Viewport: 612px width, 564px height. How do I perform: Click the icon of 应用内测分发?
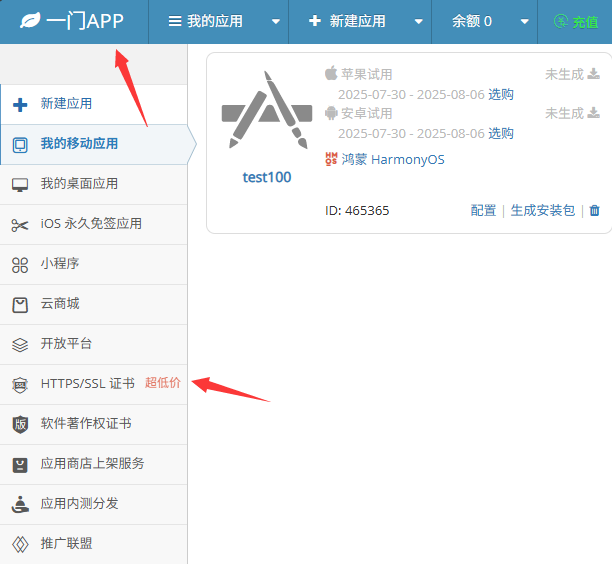20,504
